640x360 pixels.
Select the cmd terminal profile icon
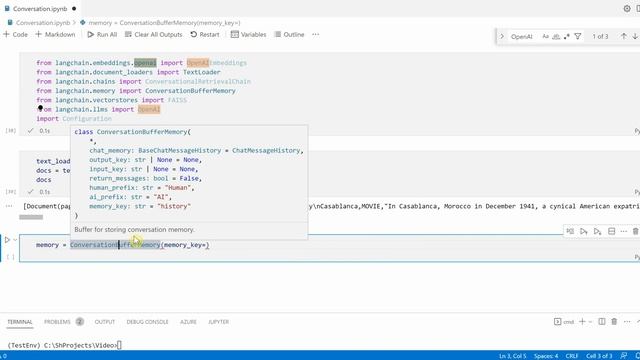coord(564,322)
